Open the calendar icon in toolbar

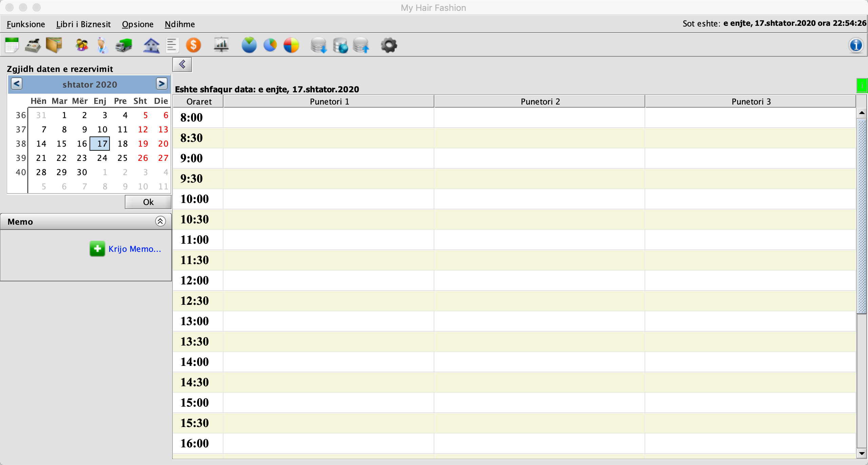12,45
